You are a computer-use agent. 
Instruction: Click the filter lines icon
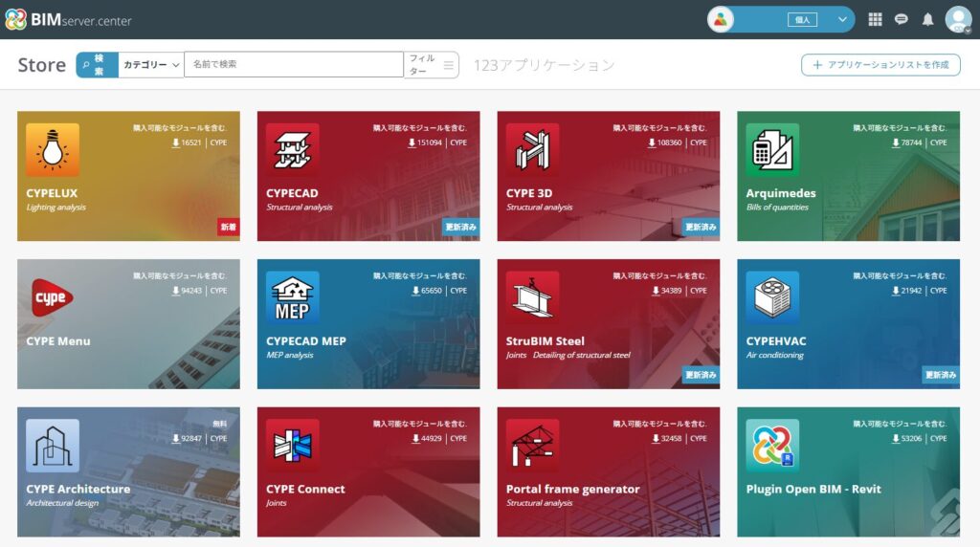(x=448, y=65)
